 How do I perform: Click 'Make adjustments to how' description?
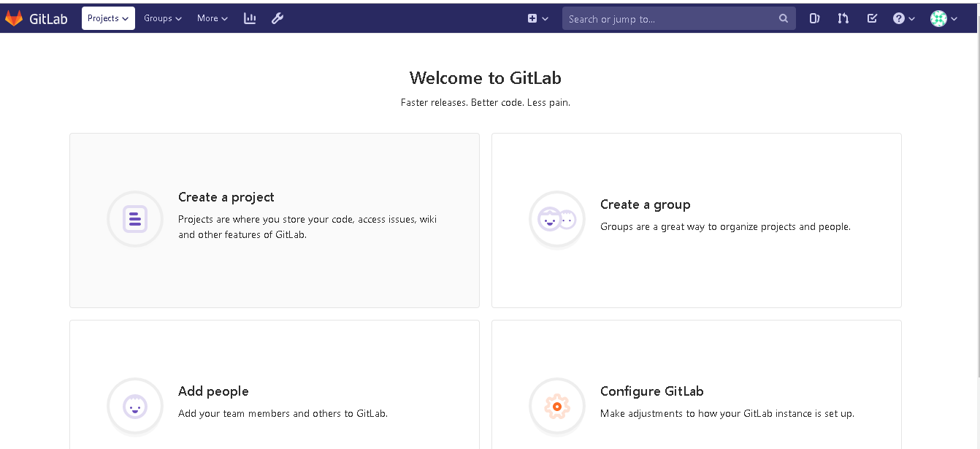[x=727, y=414]
